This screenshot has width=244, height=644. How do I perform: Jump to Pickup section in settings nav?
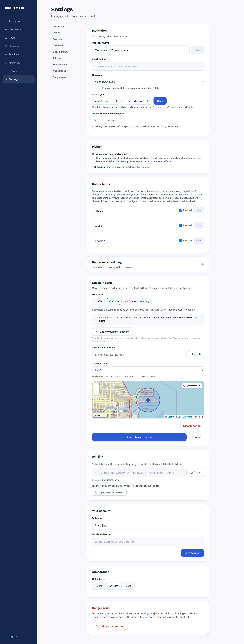pyautogui.click(x=57, y=33)
